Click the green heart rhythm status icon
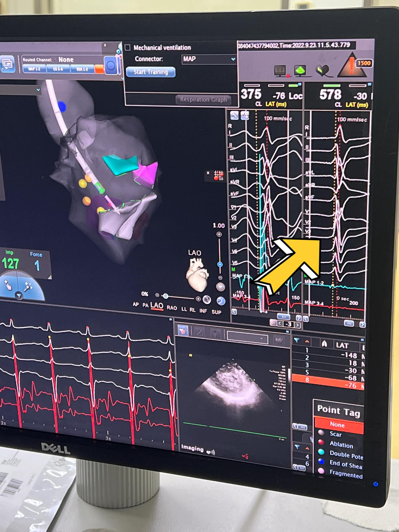 point(323,70)
